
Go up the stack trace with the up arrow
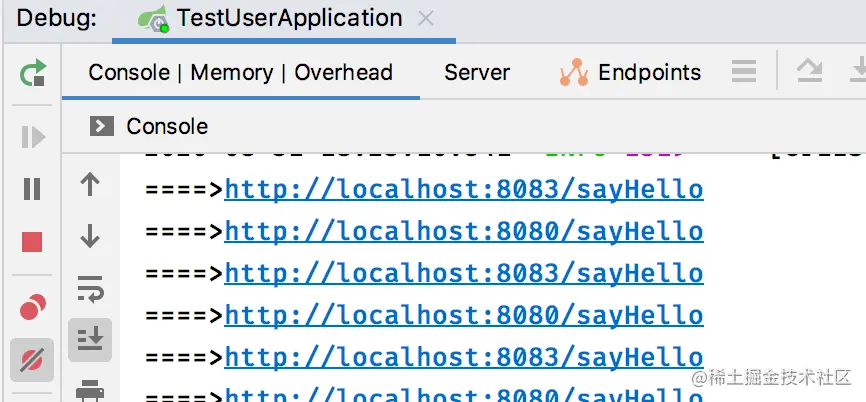[x=90, y=185]
